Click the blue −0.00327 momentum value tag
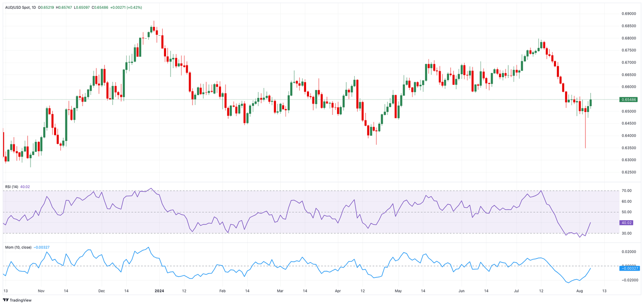644x305 pixels. 629,268
